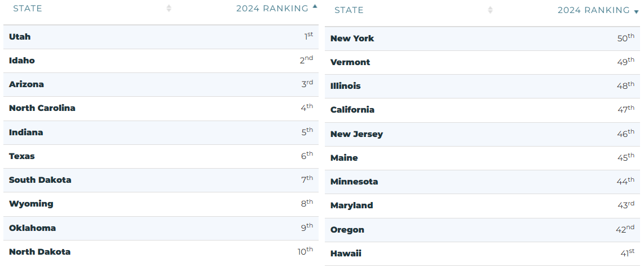Sort right table by State column arrows
The height and width of the screenshot is (266, 644).
[x=490, y=10]
